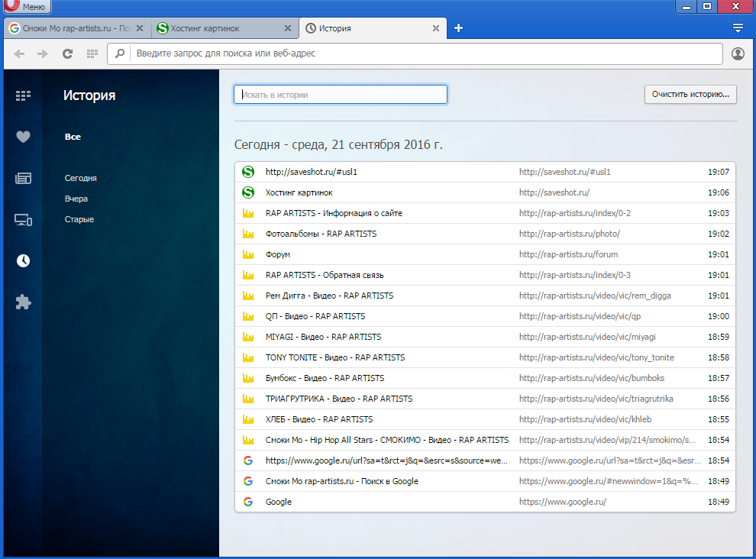
Task: Click the saveshot favicon beside http://saveshot.ru/#usl1
Action: tap(248, 172)
